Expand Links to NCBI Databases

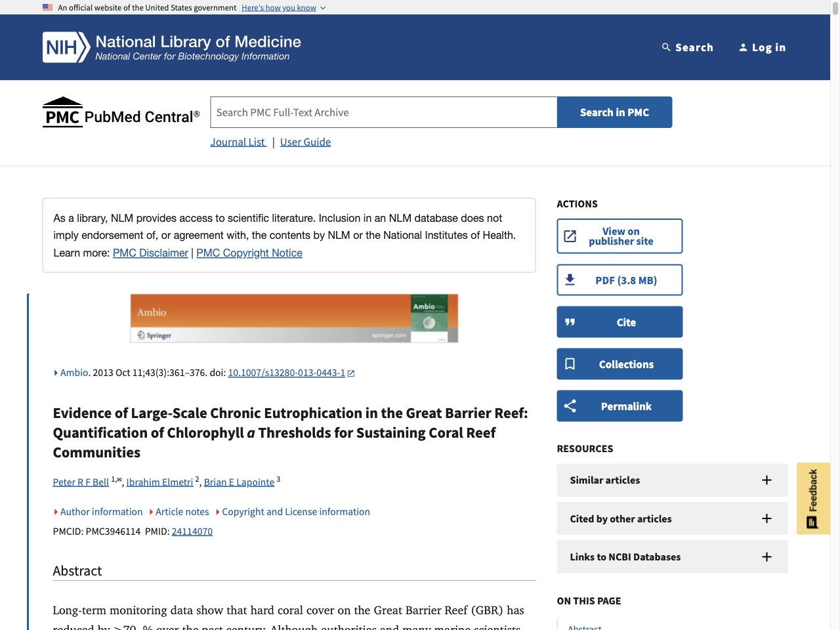(x=766, y=556)
